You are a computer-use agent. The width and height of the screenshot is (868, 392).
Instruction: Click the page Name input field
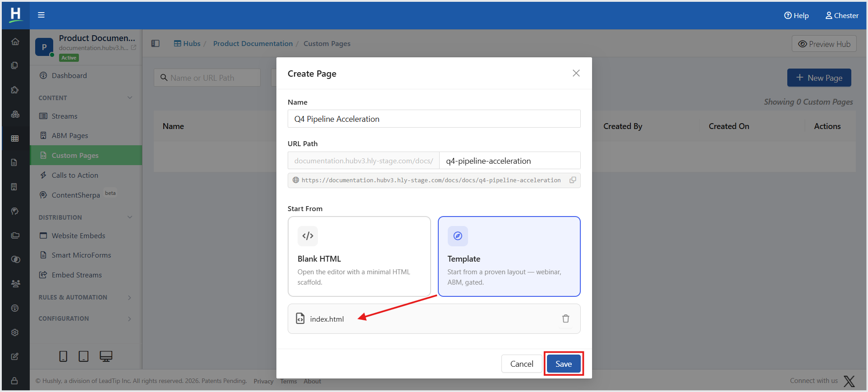(434, 119)
